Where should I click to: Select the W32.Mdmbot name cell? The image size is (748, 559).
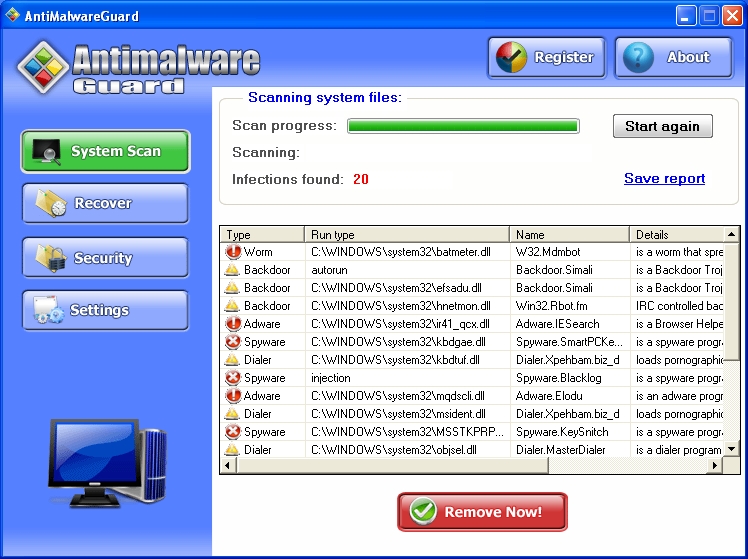click(x=570, y=252)
